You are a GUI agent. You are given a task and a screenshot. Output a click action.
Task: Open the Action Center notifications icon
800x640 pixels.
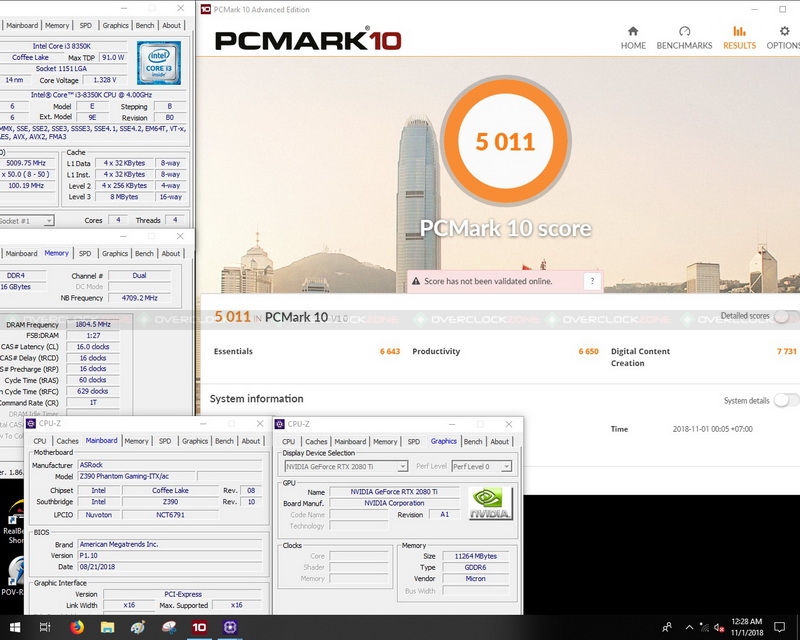click(x=779, y=627)
